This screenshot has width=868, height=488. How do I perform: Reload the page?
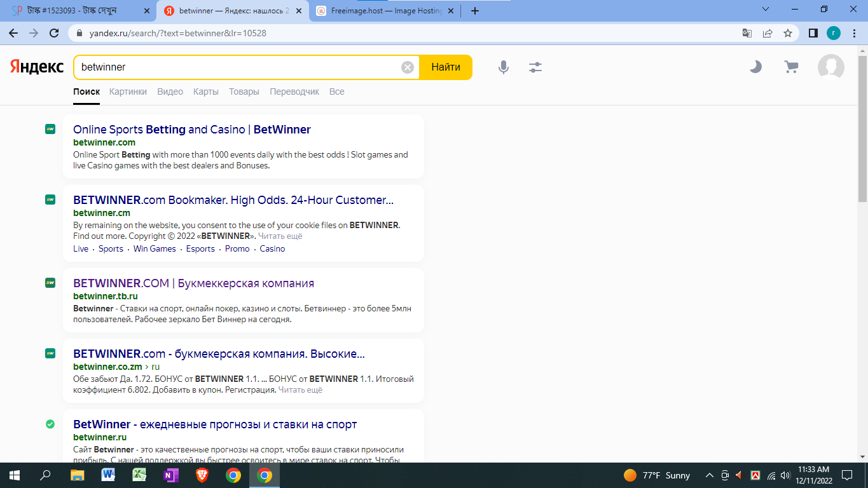(x=54, y=33)
